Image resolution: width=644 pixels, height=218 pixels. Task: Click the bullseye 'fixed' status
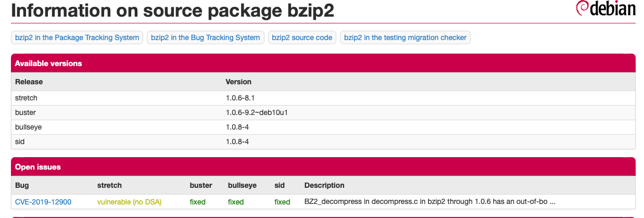pyautogui.click(x=236, y=202)
